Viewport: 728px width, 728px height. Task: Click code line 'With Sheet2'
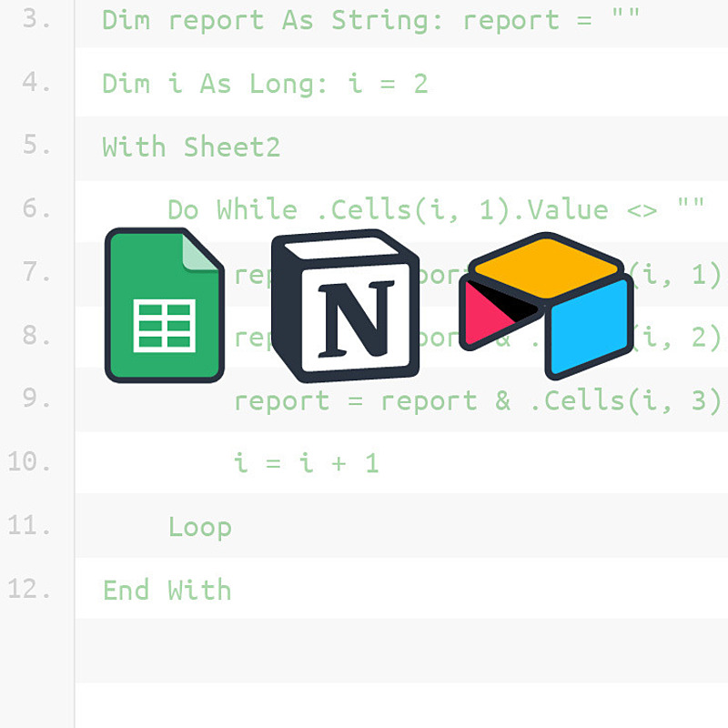[191, 147]
